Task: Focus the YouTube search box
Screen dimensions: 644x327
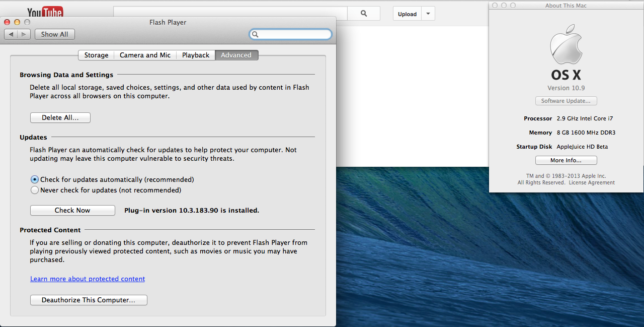Action: click(230, 14)
